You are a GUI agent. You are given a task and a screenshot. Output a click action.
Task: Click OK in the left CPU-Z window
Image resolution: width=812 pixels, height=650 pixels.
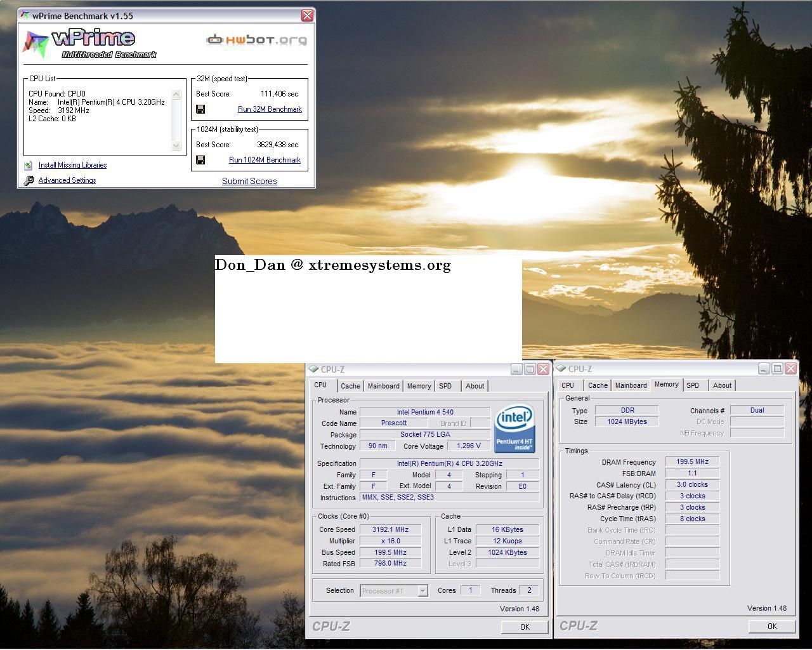[525, 627]
